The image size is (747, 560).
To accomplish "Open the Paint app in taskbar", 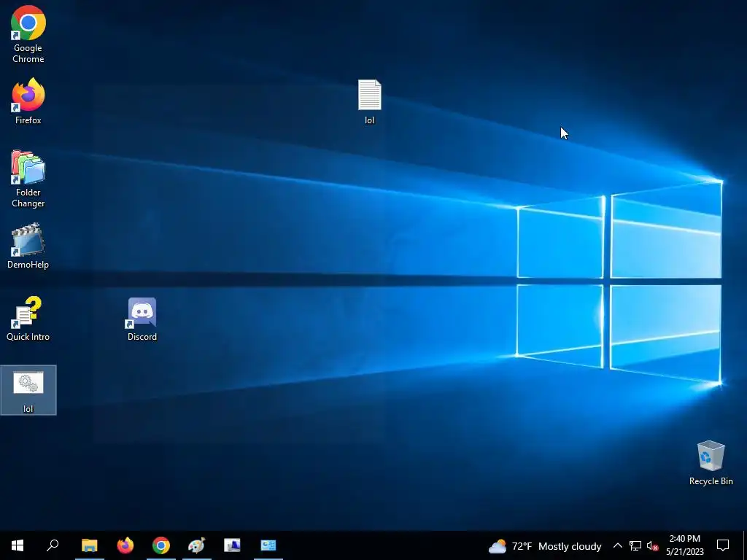I will tap(197, 545).
